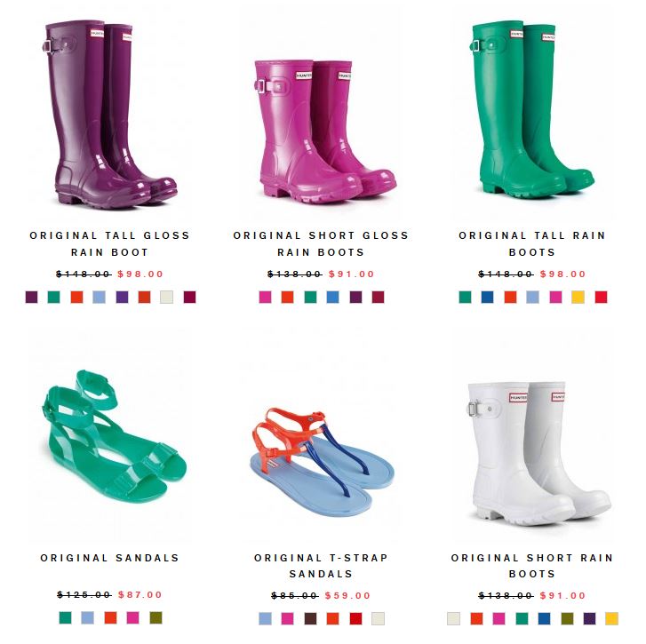
Task: Open the Original T-Strap Sandals title link
Action: (x=321, y=566)
